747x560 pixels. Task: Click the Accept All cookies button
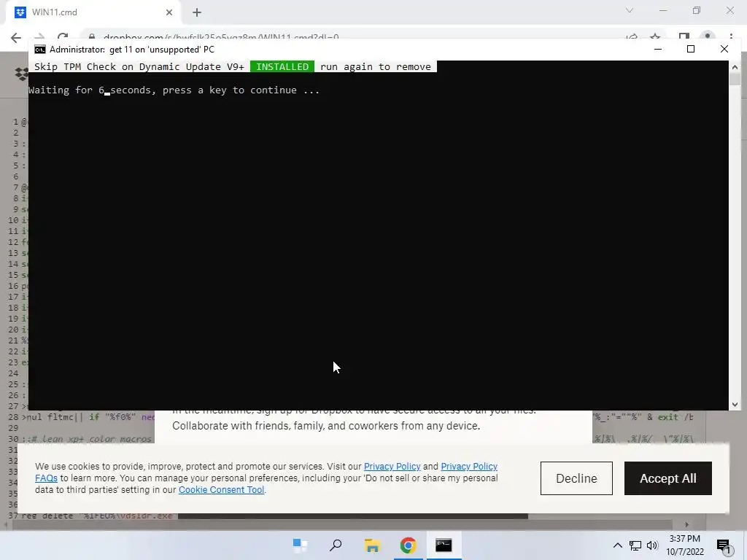(668, 478)
